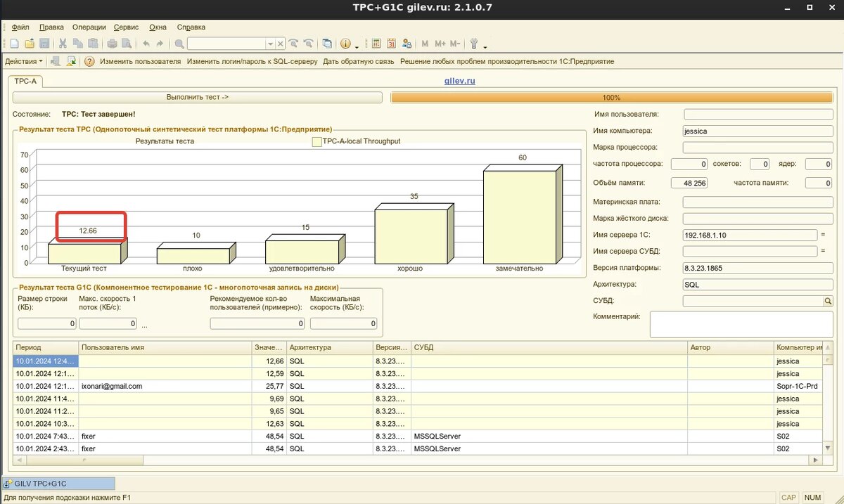Click the Cut scissors icon
This screenshot has width=844, height=504.
(63, 44)
